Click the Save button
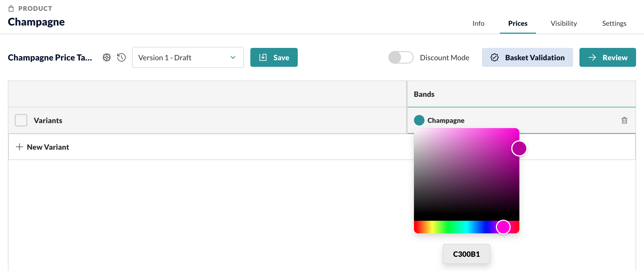644x271 pixels. [274, 57]
